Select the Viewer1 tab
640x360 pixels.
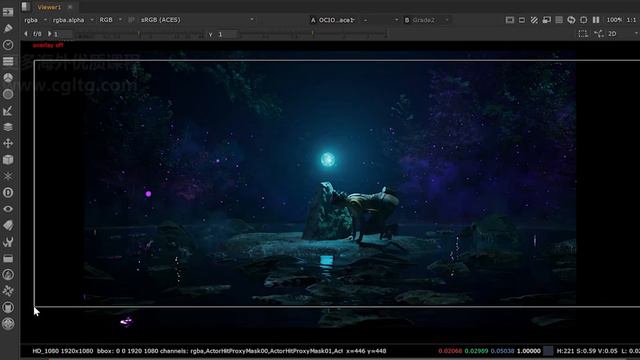tap(49, 7)
